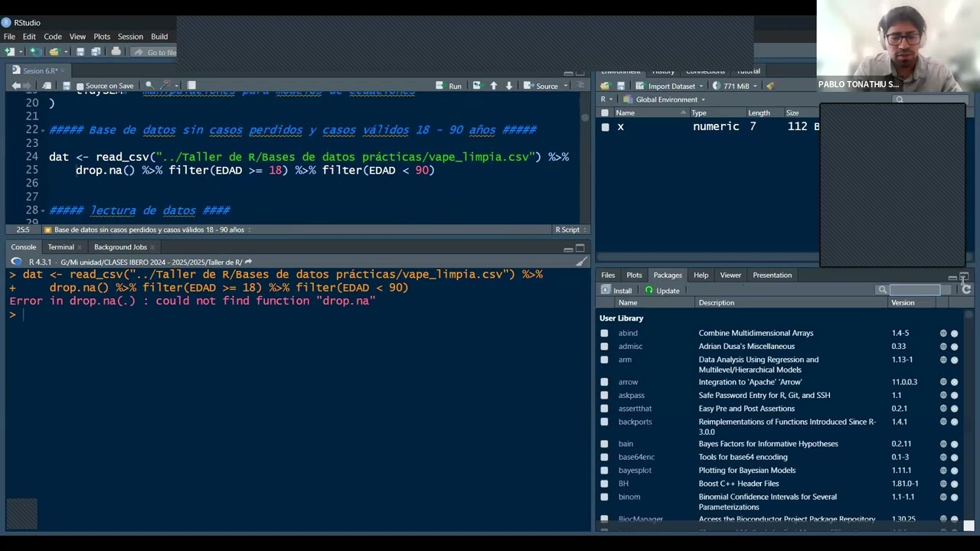Select all environment objects header checkbox
The height and width of the screenshot is (551, 980).
coord(605,112)
